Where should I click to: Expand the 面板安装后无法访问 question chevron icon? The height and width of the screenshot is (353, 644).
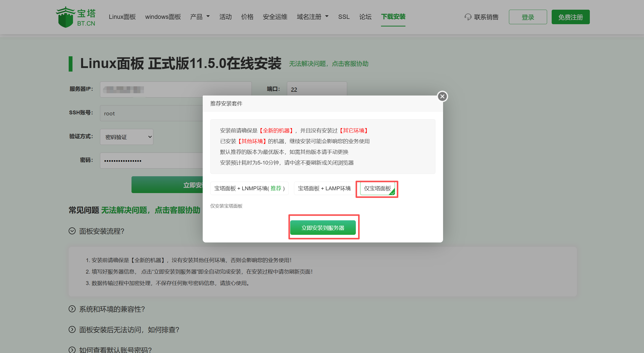coord(72,330)
